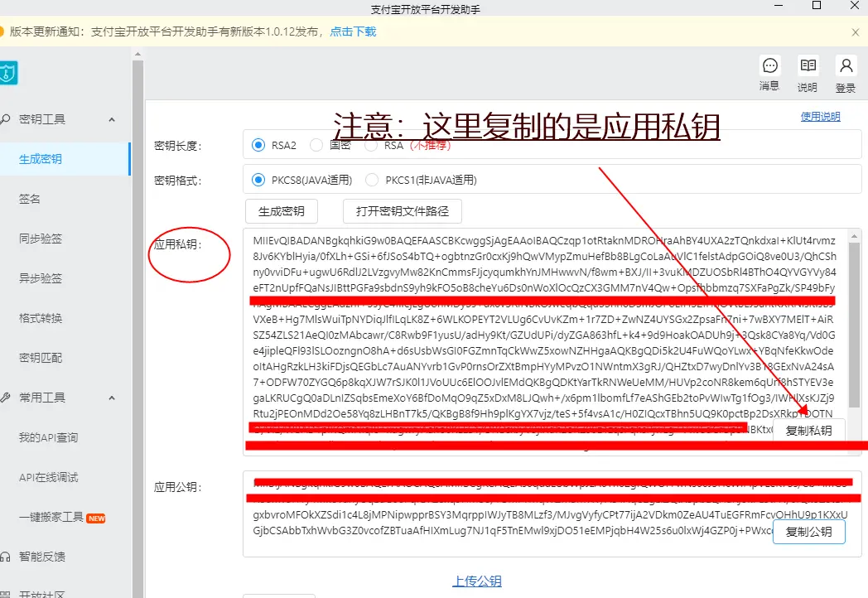Click the headset icon beside 智能反馈
The width and height of the screenshot is (868, 598).
point(5,557)
